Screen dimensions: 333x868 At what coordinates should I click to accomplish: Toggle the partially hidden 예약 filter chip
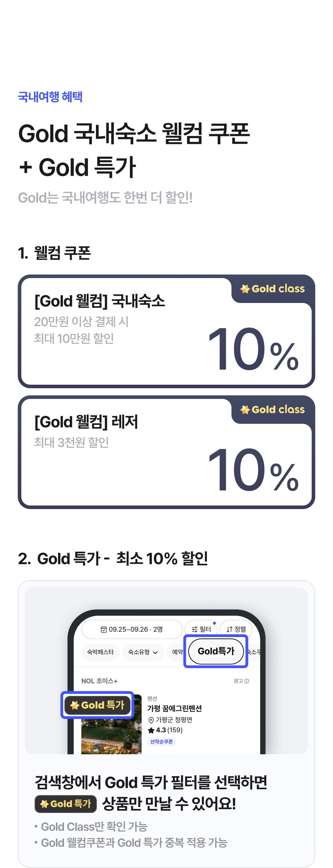[x=176, y=652]
